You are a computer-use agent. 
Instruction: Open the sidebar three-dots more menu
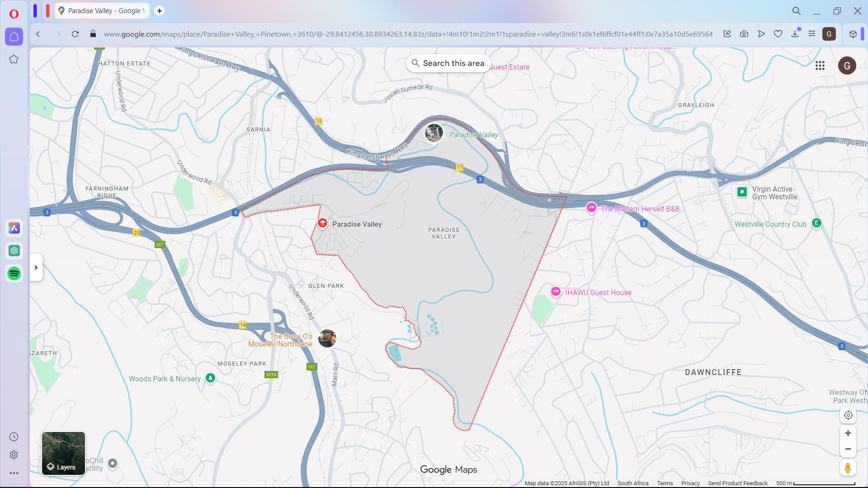pos(14,473)
